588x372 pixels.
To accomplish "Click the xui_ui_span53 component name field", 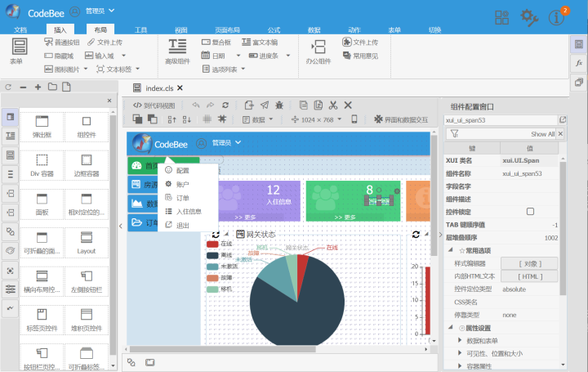I will click(501, 120).
